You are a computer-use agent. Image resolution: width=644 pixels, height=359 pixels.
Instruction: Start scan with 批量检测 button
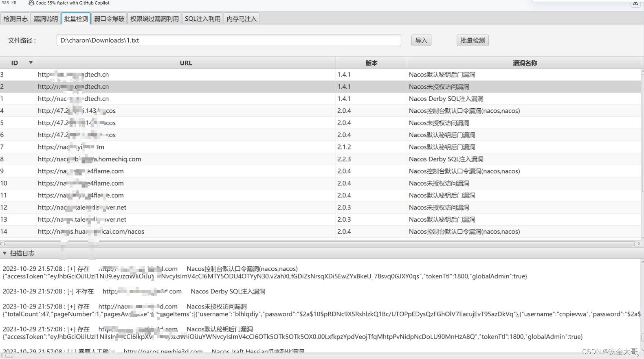click(x=473, y=40)
